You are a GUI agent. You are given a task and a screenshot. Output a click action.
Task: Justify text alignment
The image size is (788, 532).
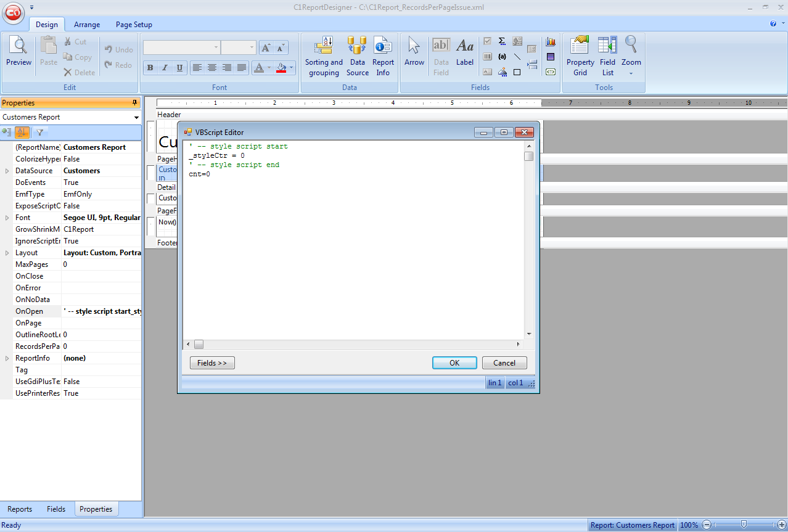coord(242,68)
